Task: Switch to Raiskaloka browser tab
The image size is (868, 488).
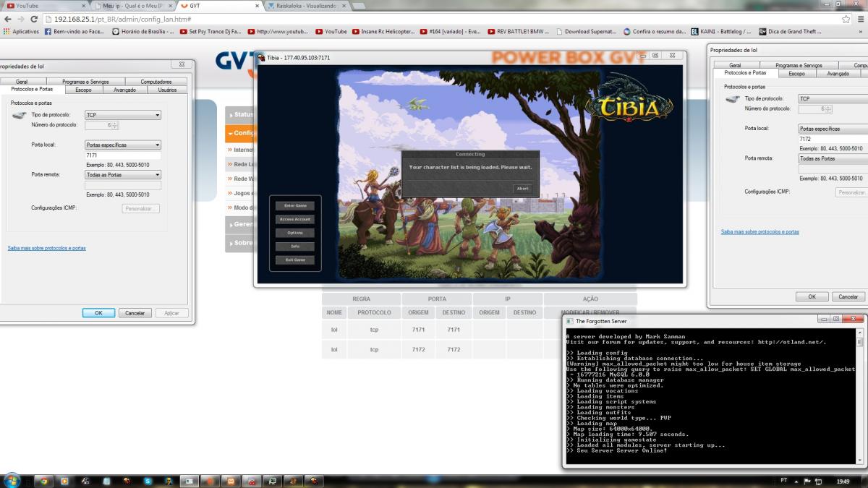Action: [x=306, y=5]
